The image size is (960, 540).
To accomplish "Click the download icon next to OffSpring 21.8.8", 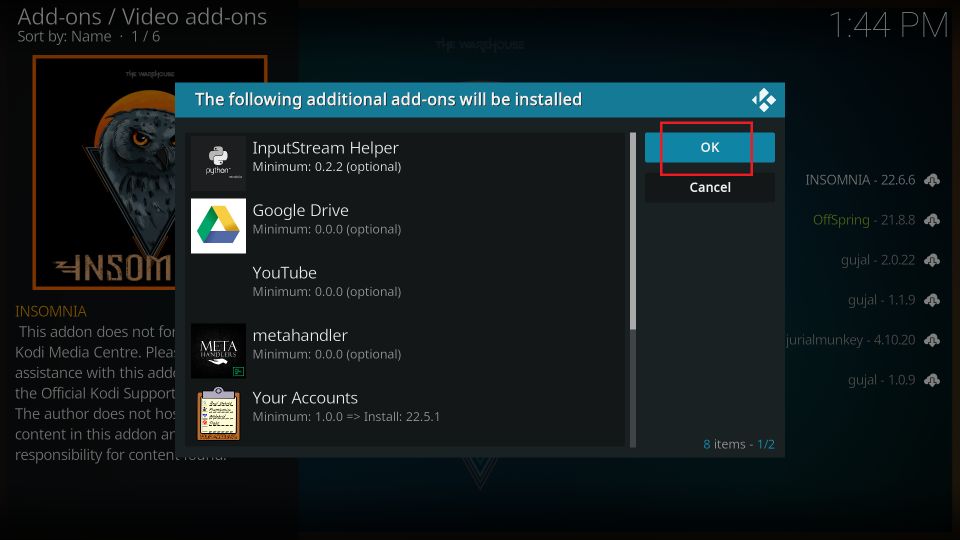I will [x=932, y=220].
